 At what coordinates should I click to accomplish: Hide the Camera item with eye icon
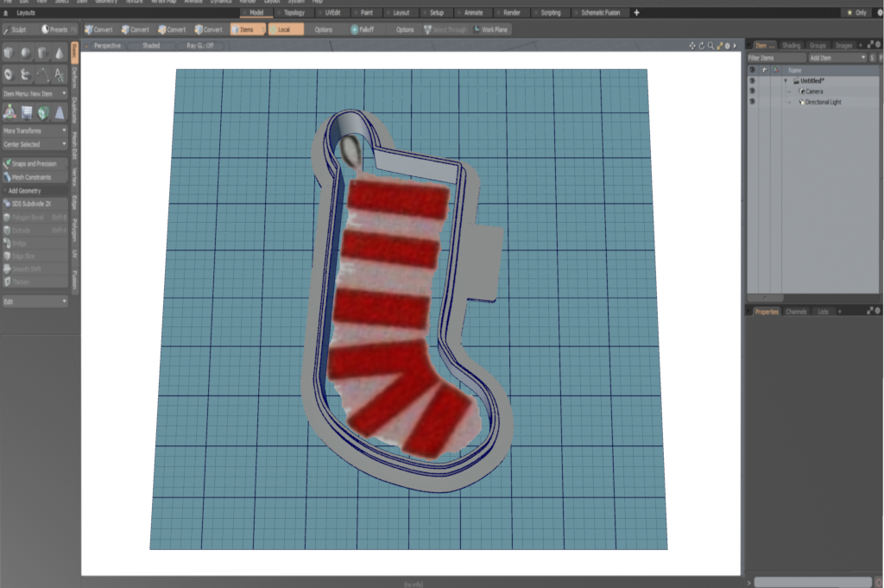[752, 91]
